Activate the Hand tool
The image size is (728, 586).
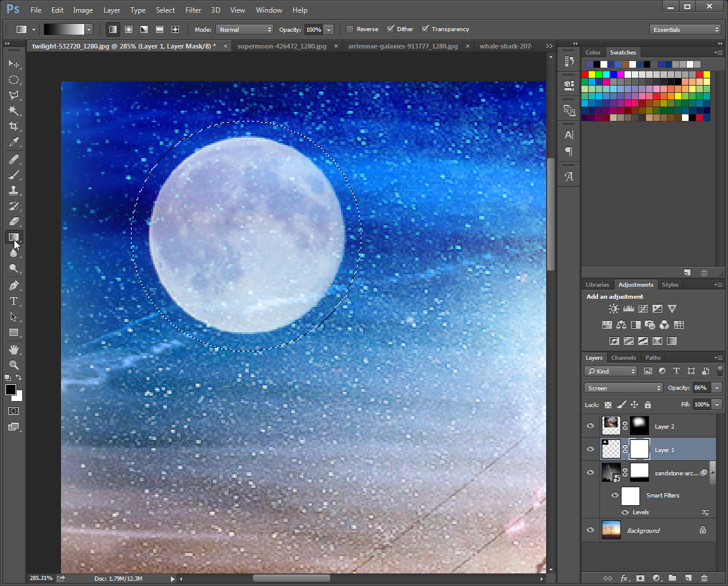pos(13,349)
